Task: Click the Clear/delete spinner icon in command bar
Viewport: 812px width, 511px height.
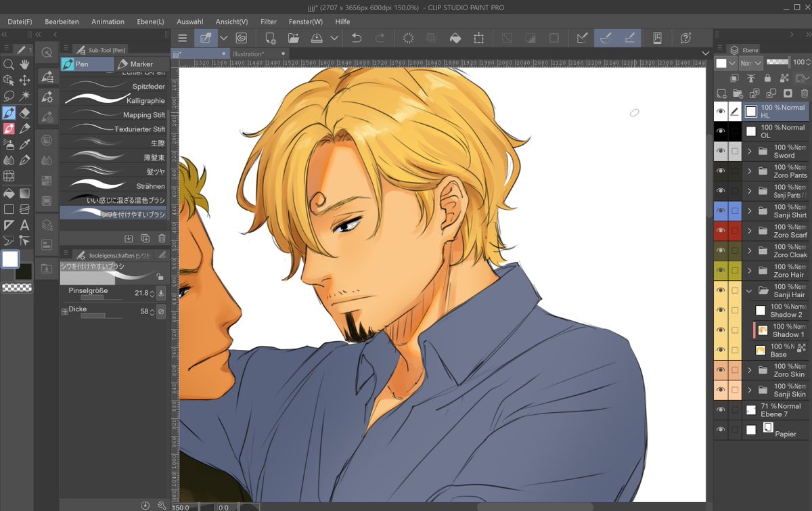Action: click(x=408, y=38)
